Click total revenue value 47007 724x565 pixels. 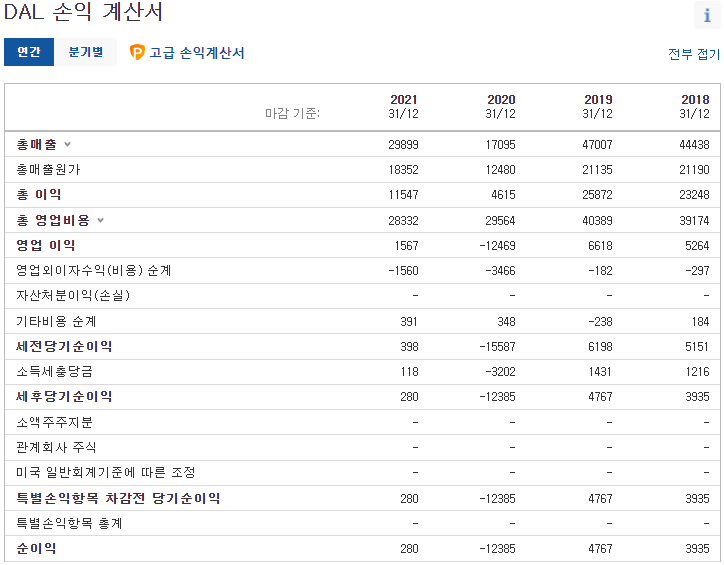pos(597,144)
